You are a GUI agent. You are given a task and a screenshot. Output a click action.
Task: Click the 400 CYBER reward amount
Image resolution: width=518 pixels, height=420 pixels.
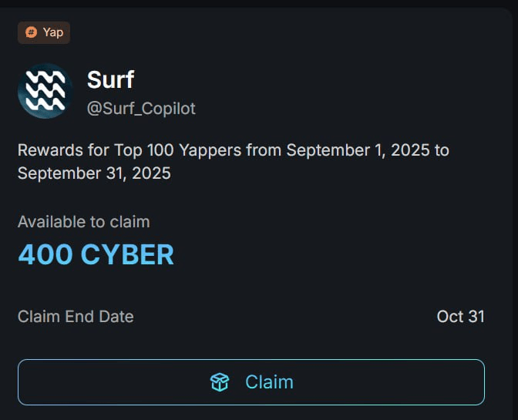pos(96,254)
